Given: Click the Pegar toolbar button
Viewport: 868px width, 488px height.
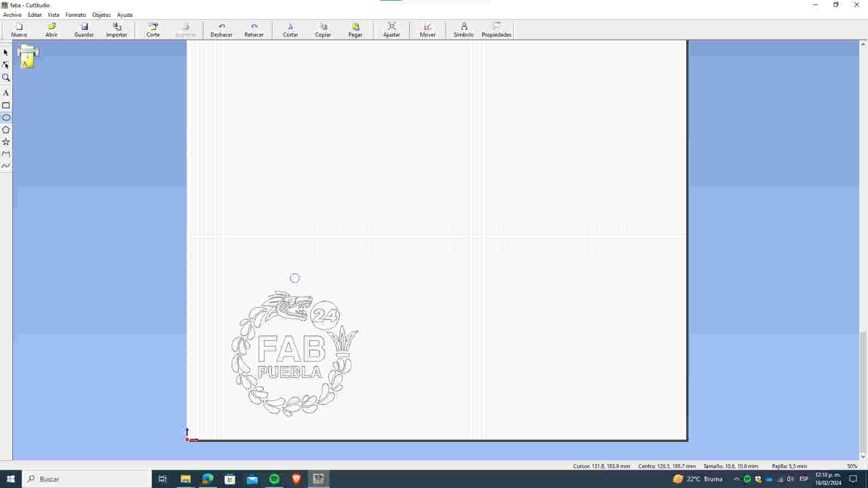Looking at the screenshot, I should [x=355, y=30].
